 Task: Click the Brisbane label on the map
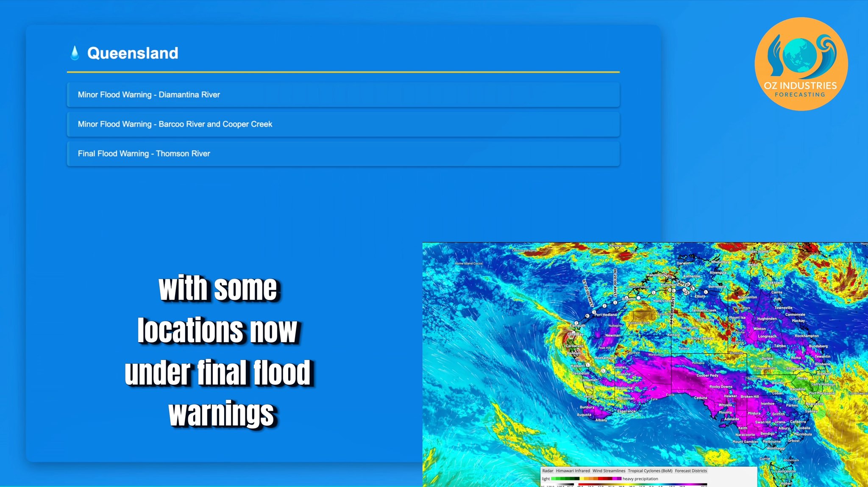click(x=822, y=364)
